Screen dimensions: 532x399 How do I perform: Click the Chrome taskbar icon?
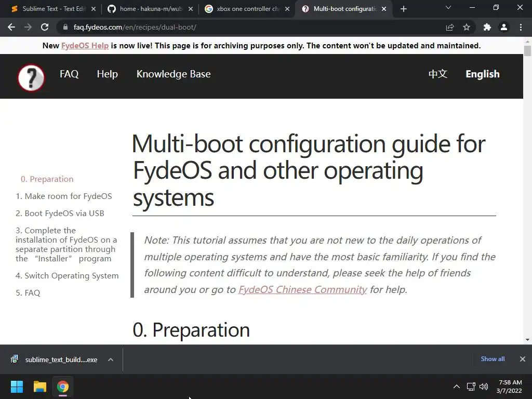62,387
